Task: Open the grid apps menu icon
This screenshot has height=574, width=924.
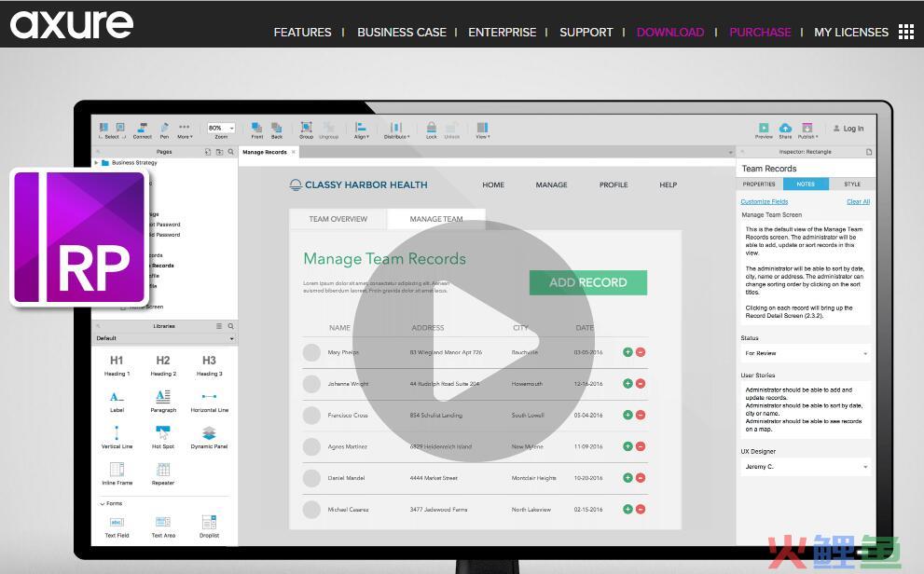Action: click(905, 32)
